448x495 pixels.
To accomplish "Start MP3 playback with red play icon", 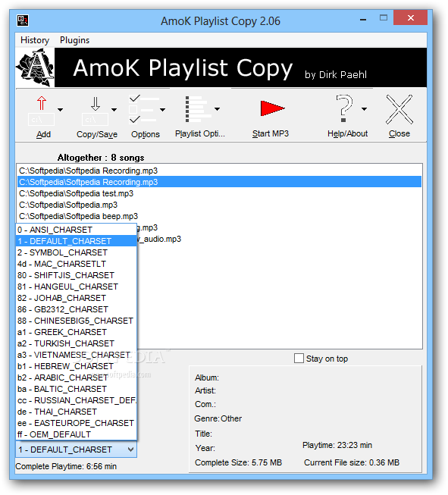I will click(272, 108).
